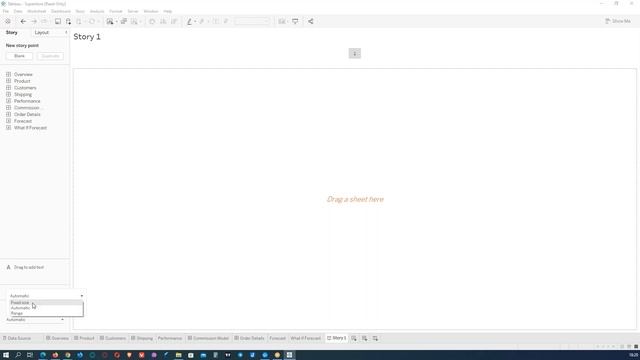This screenshot has height=360, width=640.
Task: Select the Performance sheet in the list
Action: [x=27, y=101]
